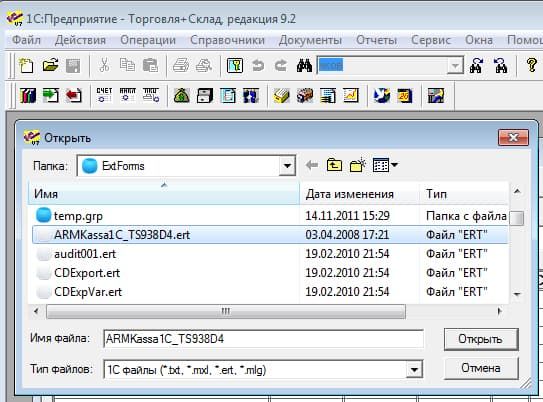This screenshot has height=402, width=543.
Task: Select file ARMKassa1C_TS938D4.ert
Action: click(270, 235)
